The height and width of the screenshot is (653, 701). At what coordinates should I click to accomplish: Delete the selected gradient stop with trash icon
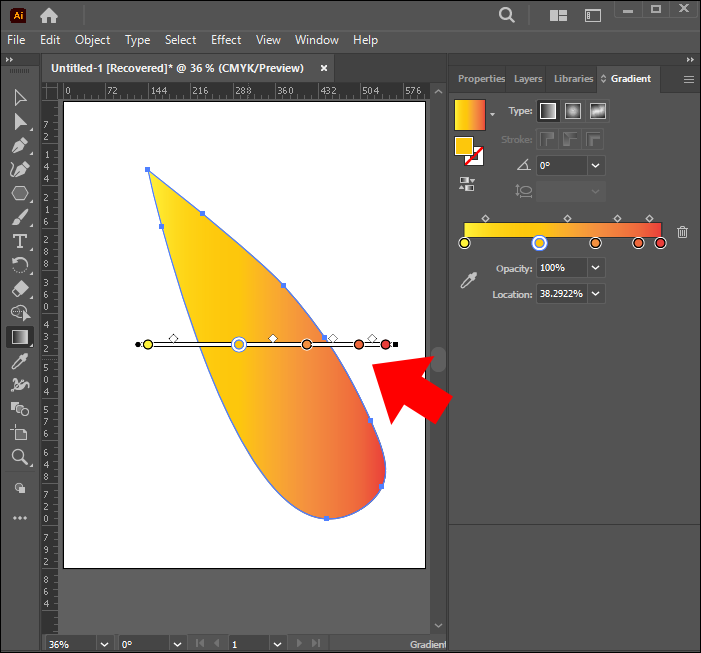(x=682, y=232)
